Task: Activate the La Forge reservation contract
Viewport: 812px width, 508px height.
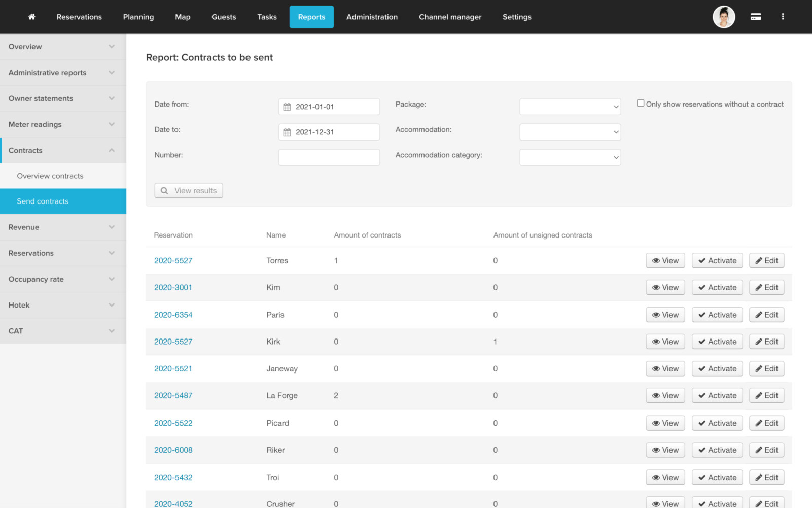Action: [717, 396]
